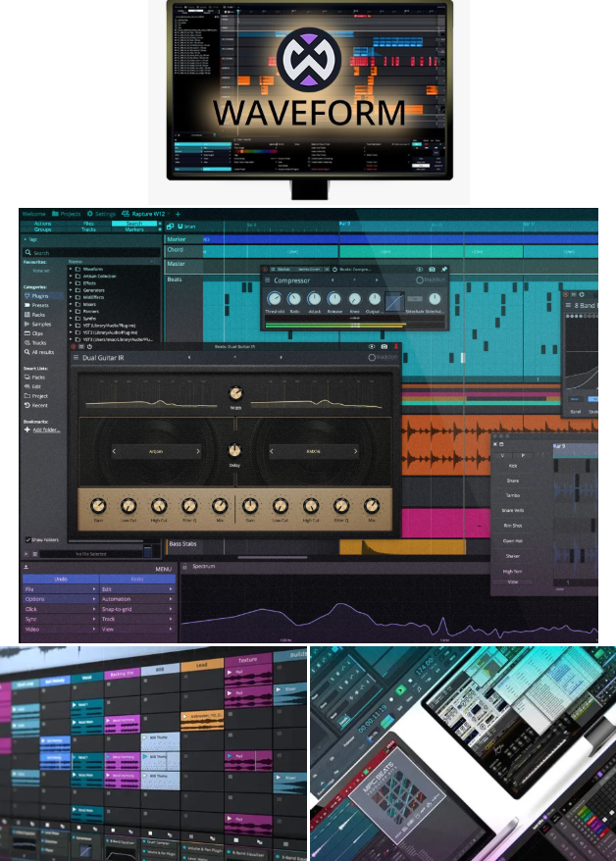Screen dimensions: 616x861
Task: Pin the Compressor window
Action: tap(443, 270)
